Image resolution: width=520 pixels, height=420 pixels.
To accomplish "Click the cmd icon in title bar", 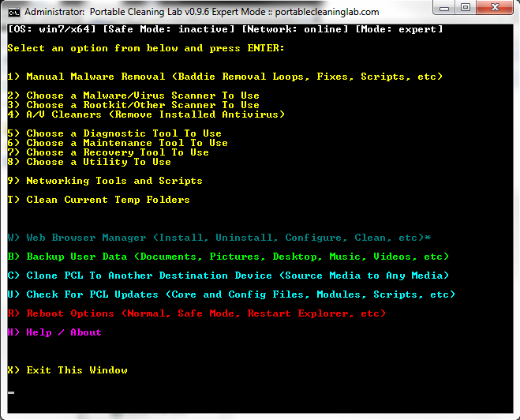I will point(14,13).
